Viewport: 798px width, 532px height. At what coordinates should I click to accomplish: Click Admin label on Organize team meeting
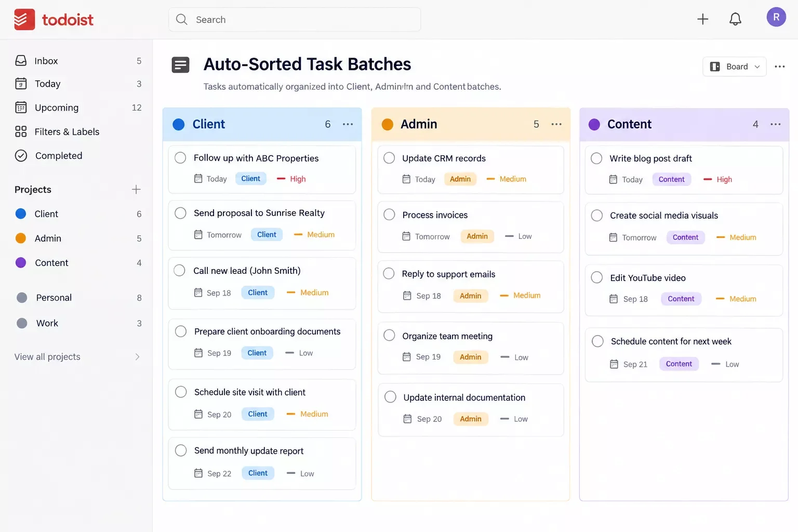471,357
